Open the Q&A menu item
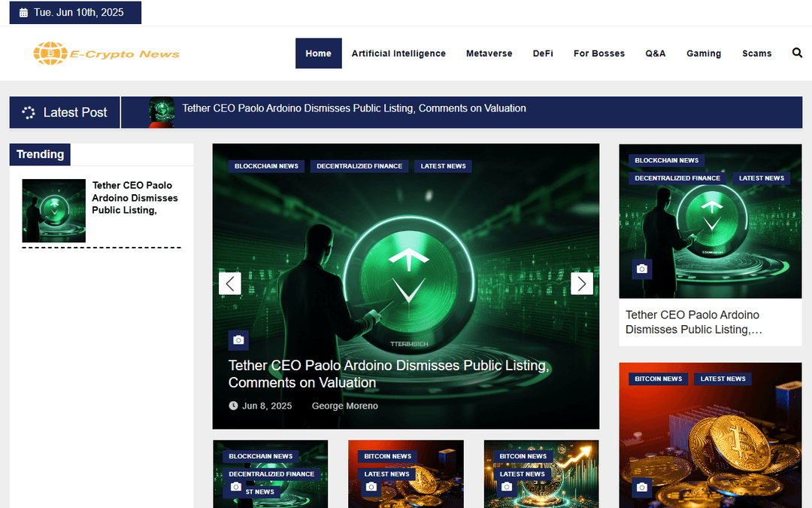Viewport: 812px width, 508px height. click(x=655, y=53)
